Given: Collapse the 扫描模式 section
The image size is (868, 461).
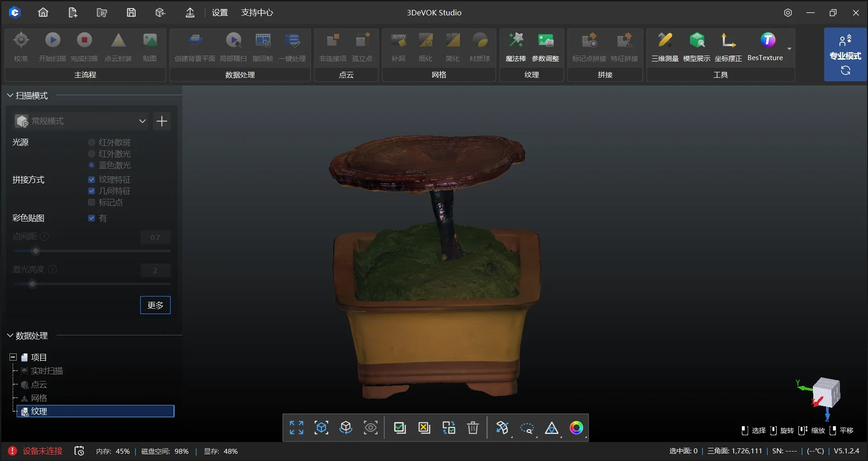Looking at the screenshot, I should (x=10, y=95).
